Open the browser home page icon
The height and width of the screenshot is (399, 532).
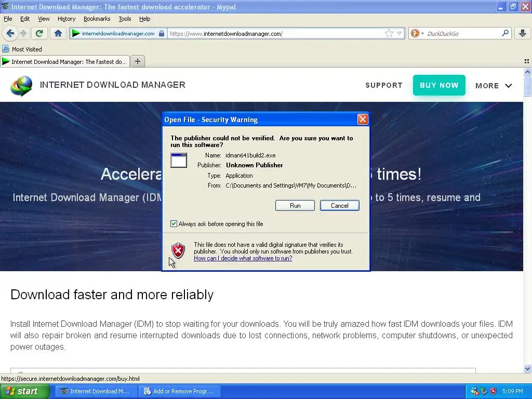[x=58, y=33]
